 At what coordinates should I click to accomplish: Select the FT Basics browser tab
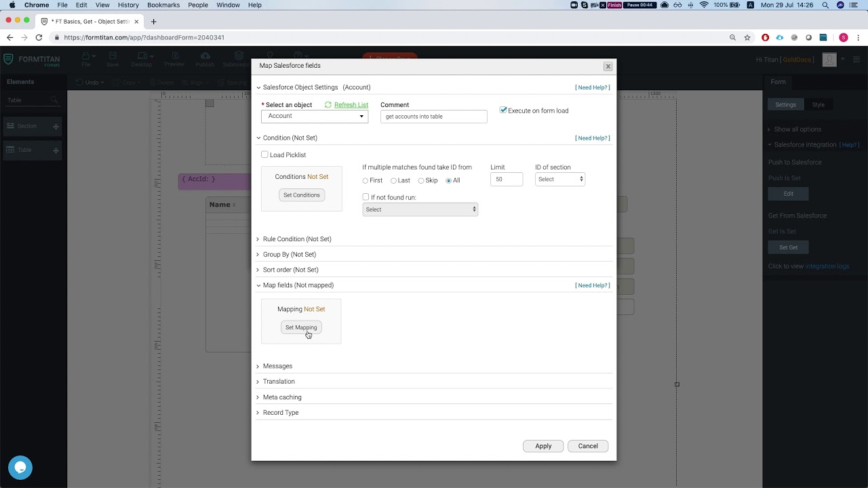point(90,21)
